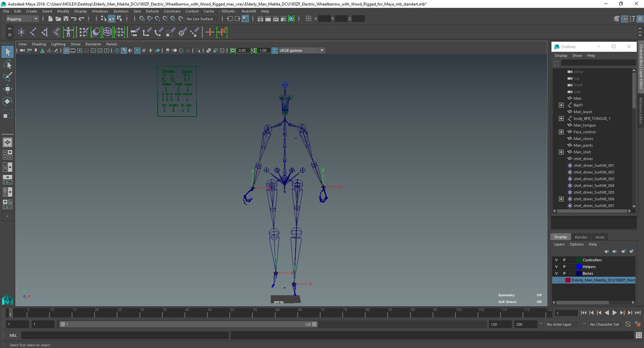644x348 pixels.
Task: Open the No Character Set dropdown
Action: click(x=604, y=324)
